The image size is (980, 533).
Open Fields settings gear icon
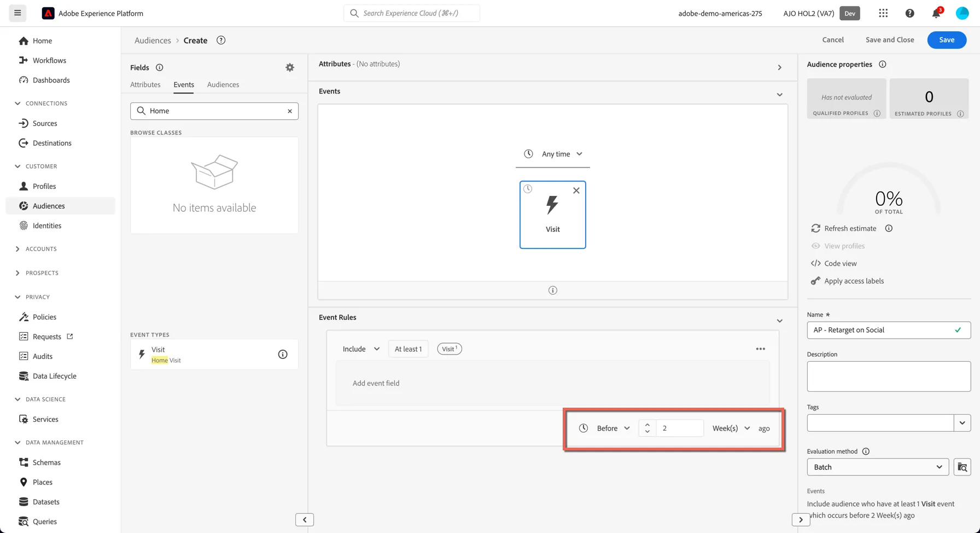290,67
